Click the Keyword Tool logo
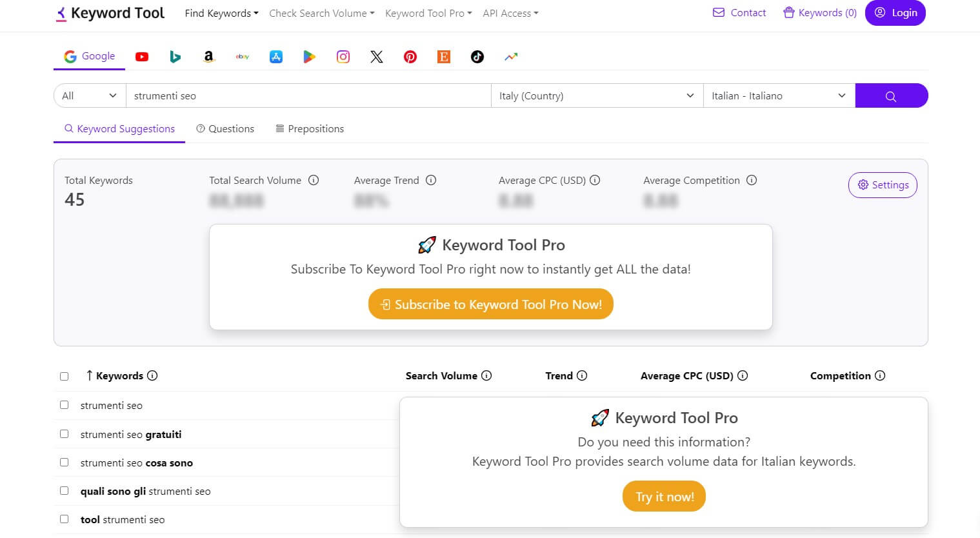980x538 pixels. point(110,13)
